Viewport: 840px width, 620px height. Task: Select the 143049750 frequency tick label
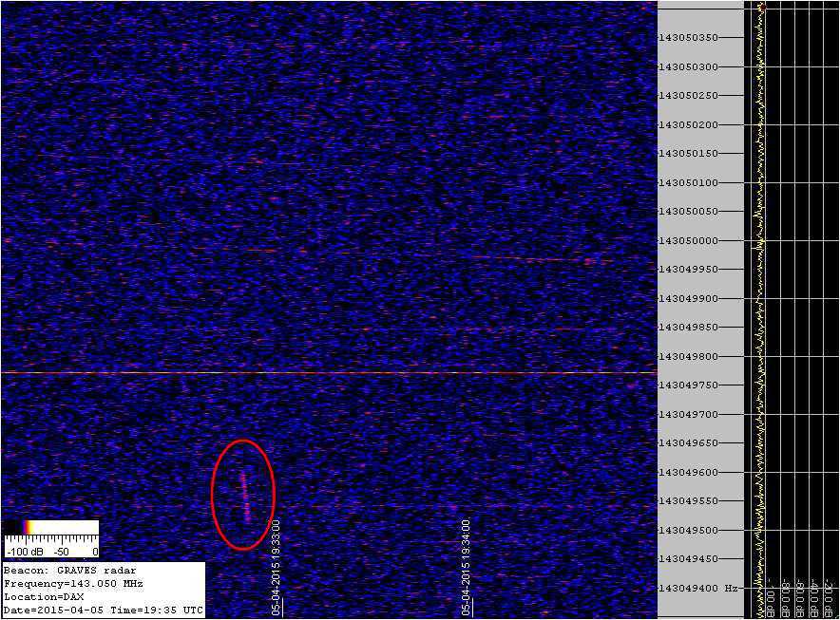pyautogui.click(x=688, y=385)
